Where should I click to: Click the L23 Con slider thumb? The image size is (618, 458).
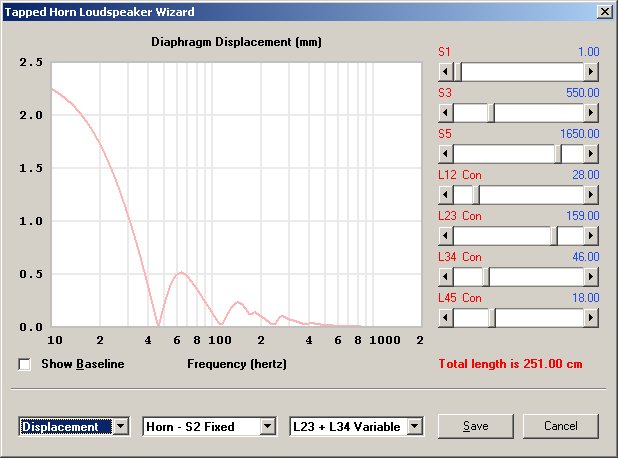[x=554, y=236]
